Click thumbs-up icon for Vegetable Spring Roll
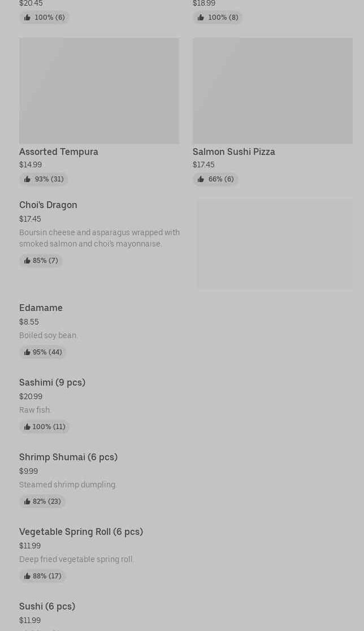The height and width of the screenshot is (631, 364). [27, 576]
